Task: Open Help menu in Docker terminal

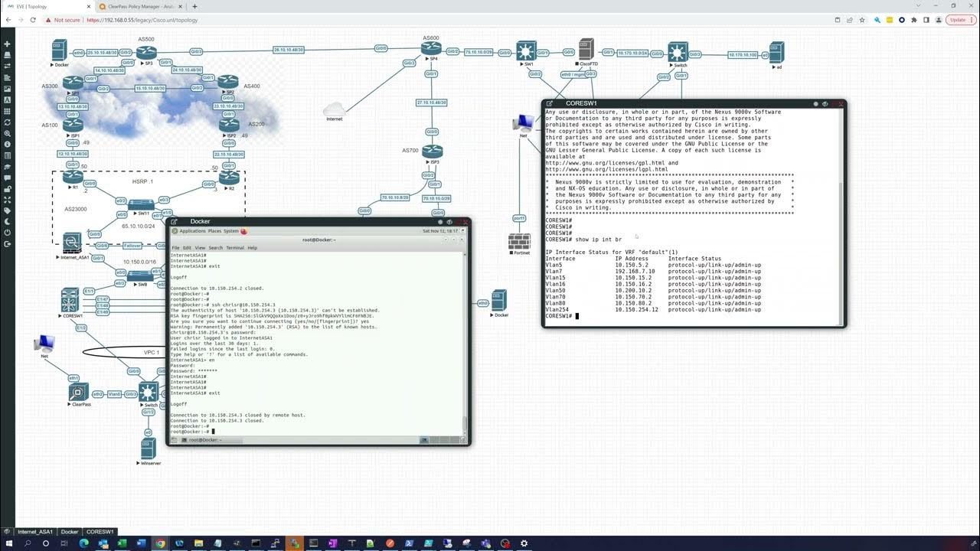Action: [x=252, y=248]
